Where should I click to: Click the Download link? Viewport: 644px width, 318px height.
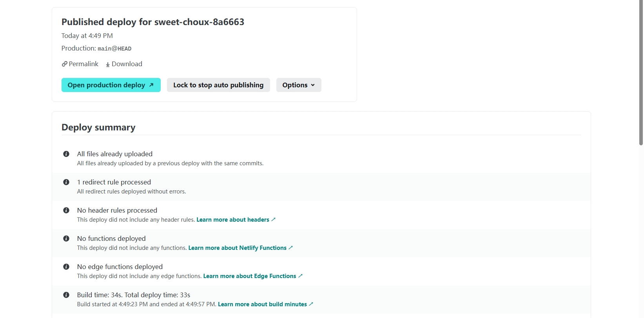click(124, 64)
